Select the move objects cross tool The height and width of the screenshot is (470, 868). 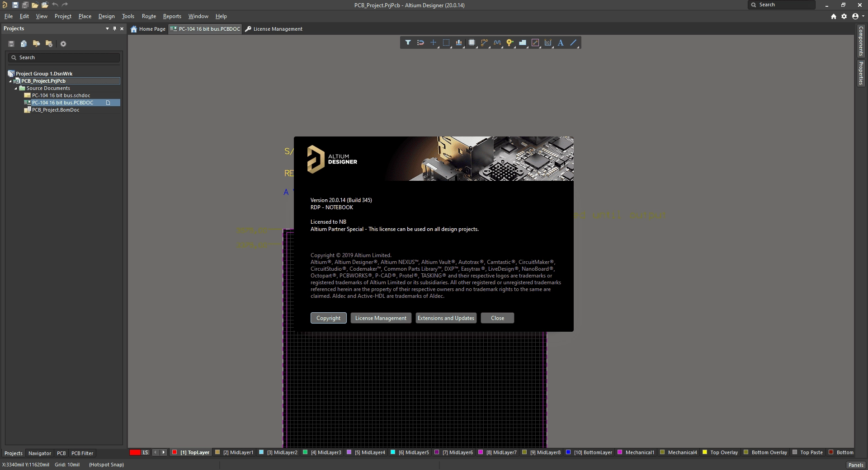(x=433, y=42)
